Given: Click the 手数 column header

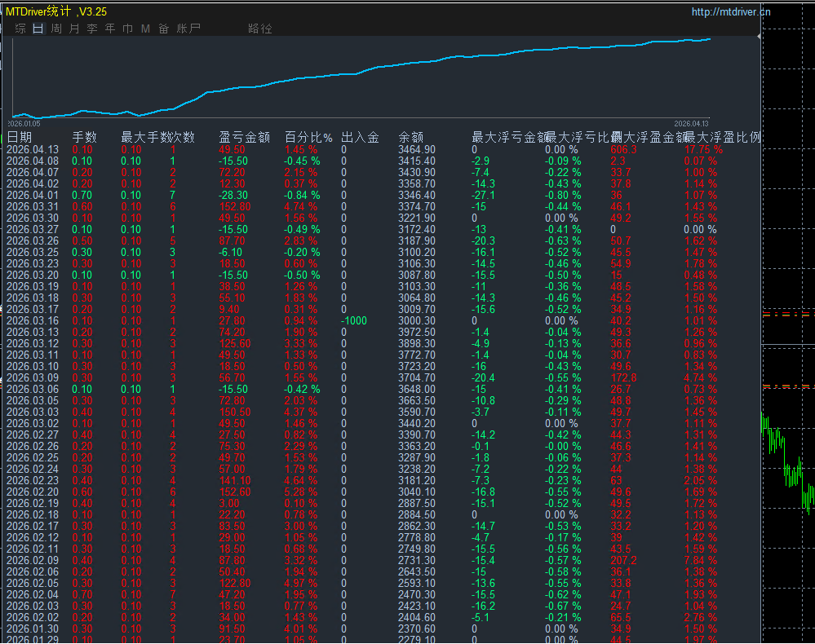Looking at the screenshot, I should pyautogui.click(x=84, y=137).
